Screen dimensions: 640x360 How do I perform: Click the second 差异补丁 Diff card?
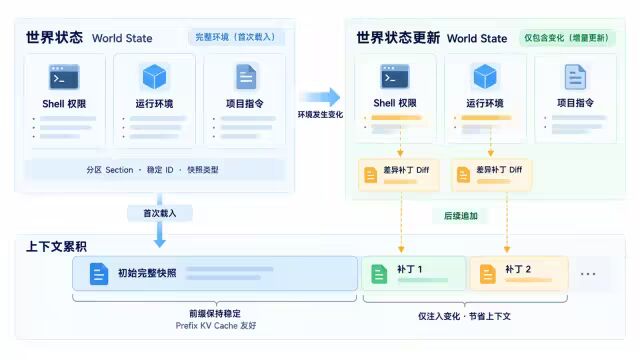click(491, 175)
